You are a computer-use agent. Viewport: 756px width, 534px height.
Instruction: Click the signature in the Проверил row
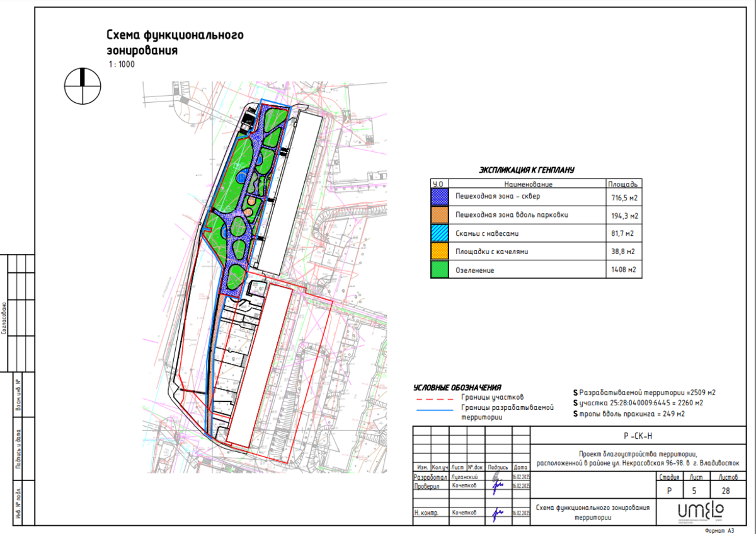(x=497, y=486)
